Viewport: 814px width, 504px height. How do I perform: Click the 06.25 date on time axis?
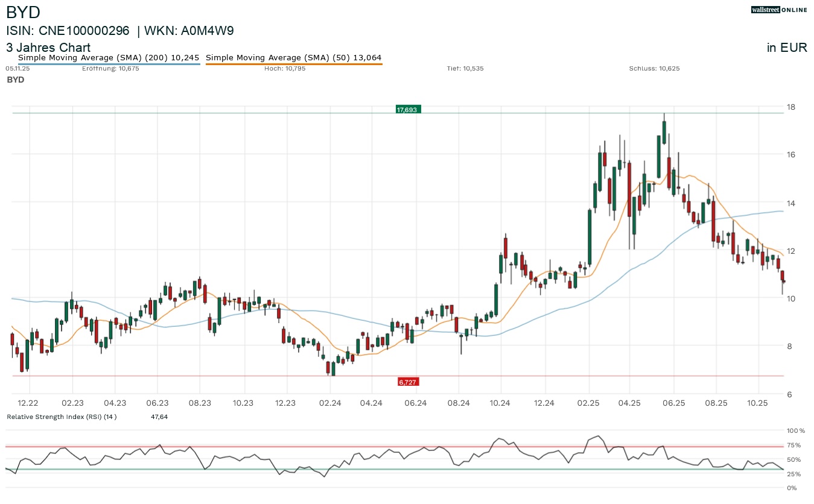[x=673, y=403]
